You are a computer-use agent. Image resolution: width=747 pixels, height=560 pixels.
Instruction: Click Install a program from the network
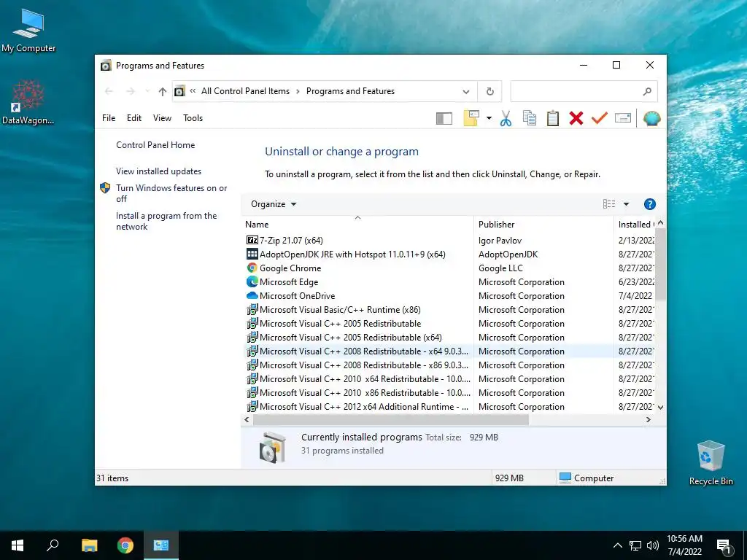pos(166,222)
